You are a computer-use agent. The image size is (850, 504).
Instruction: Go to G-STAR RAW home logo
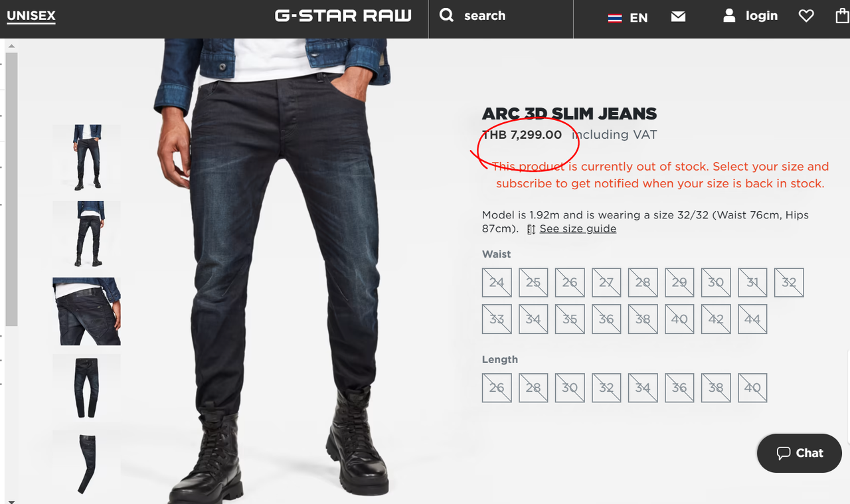343,15
